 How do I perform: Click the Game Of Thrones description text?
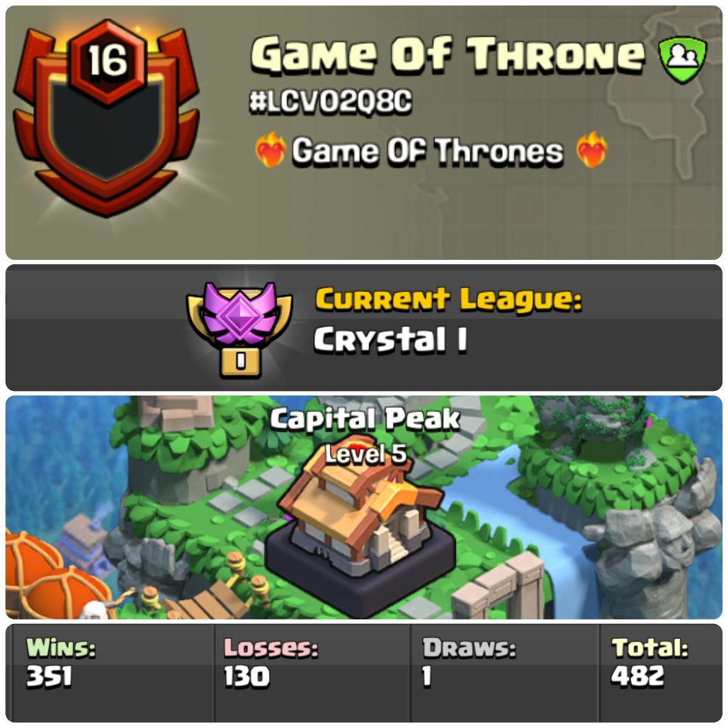pos(427,152)
